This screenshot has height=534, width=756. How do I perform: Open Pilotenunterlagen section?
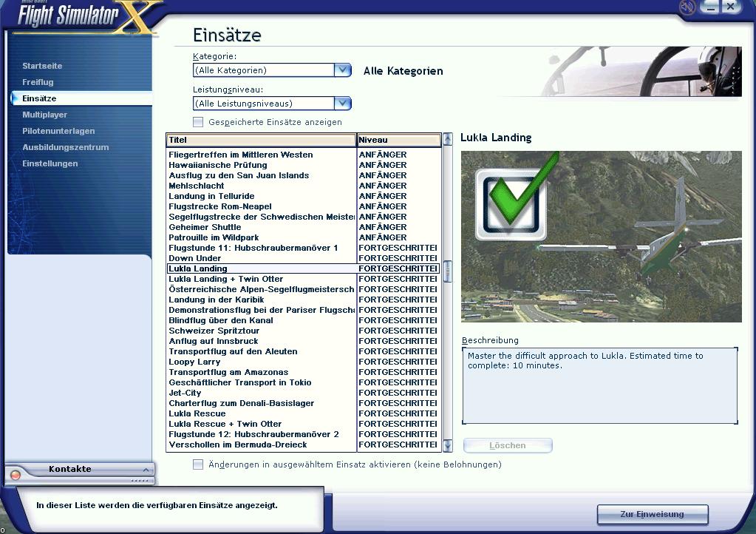(x=58, y=131)
